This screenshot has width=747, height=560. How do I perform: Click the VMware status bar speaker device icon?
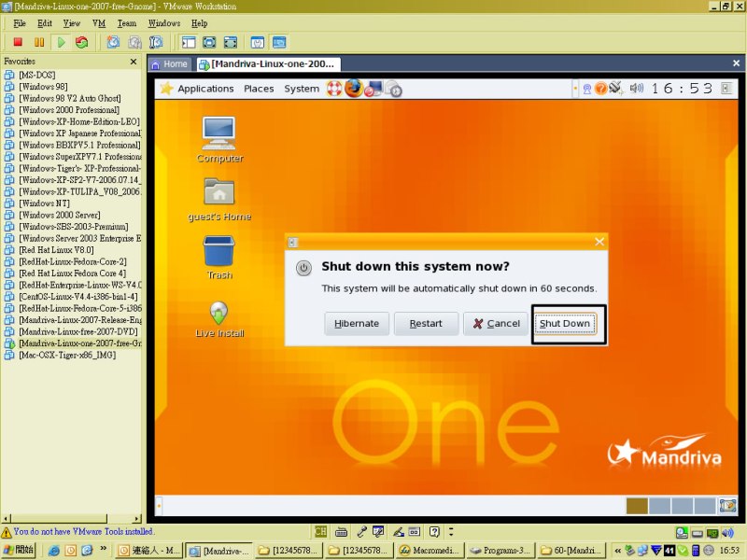click(727, 532)
